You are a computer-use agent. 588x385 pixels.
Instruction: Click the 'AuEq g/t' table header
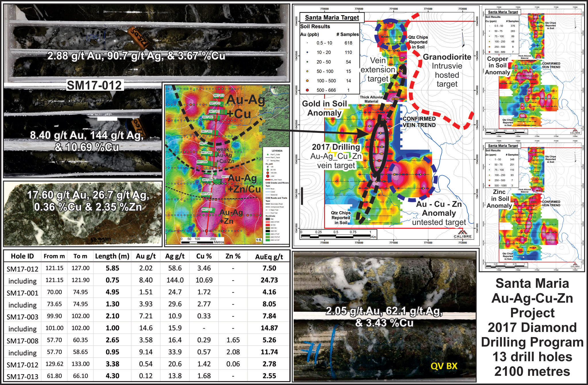(x=269, y=257)
